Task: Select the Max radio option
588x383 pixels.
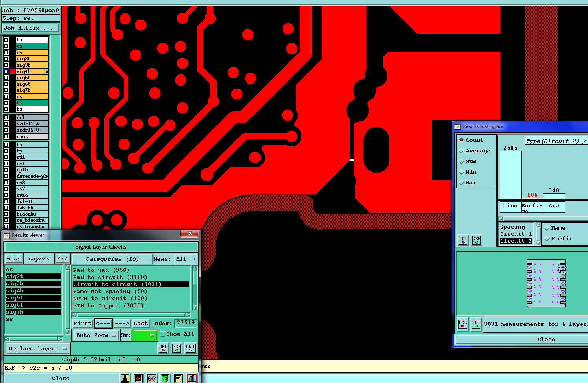Action: (461, 183)
